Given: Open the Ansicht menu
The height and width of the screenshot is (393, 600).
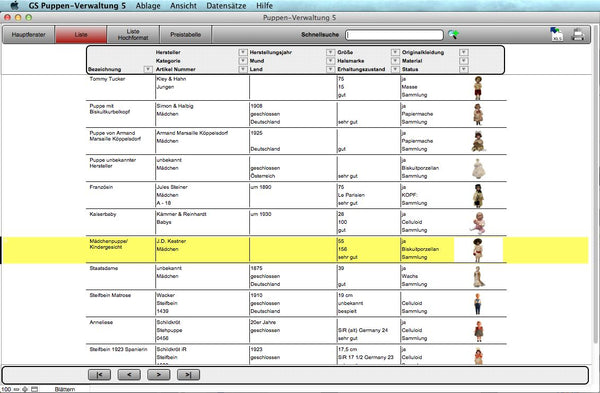Looking at the screenshot, I should click(183, 6).
